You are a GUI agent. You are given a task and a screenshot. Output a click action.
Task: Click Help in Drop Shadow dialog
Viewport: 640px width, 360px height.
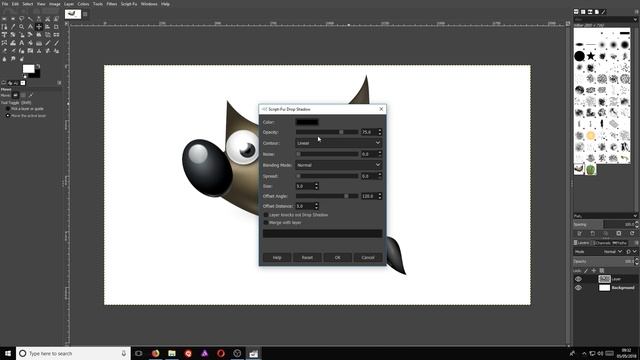(x=277, y=258)
